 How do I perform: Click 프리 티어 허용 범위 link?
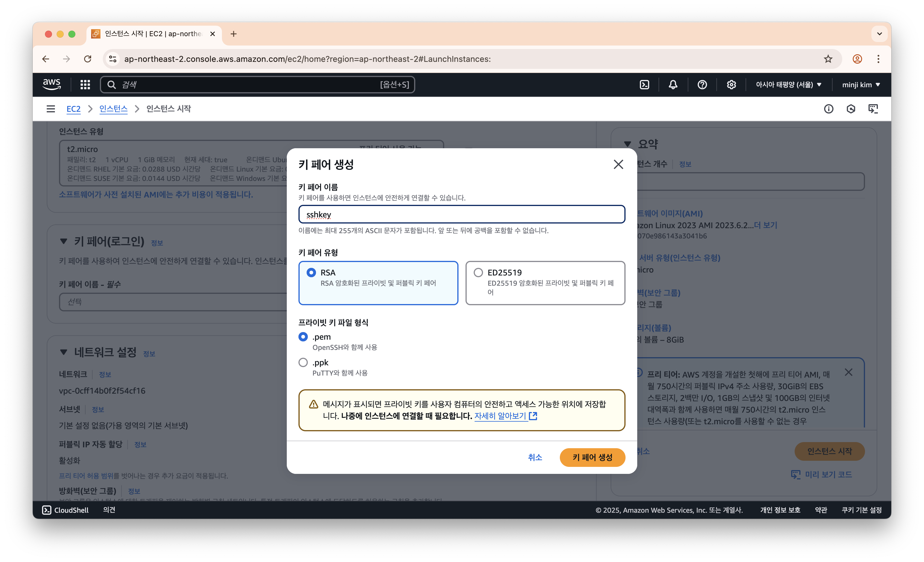(87, 476)
